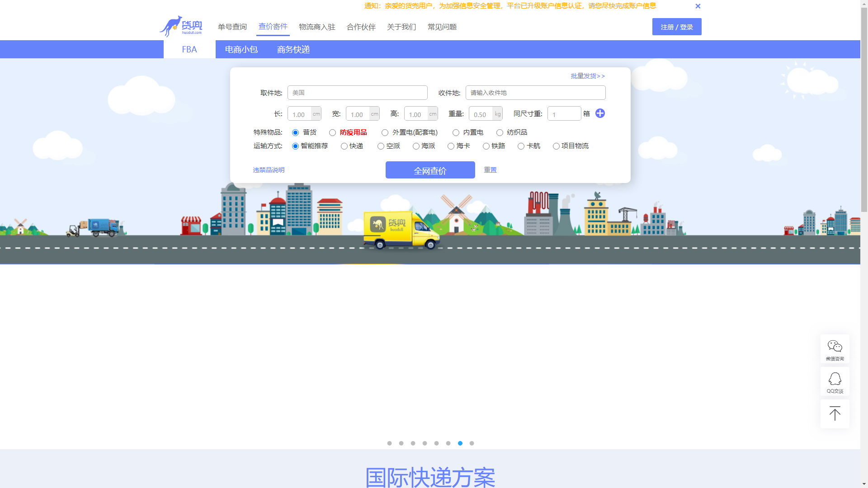The image size is (868, 488).
Task: Open the 取件地 pickup location selector
Action: pyautogui.click(x=357, y=93)
